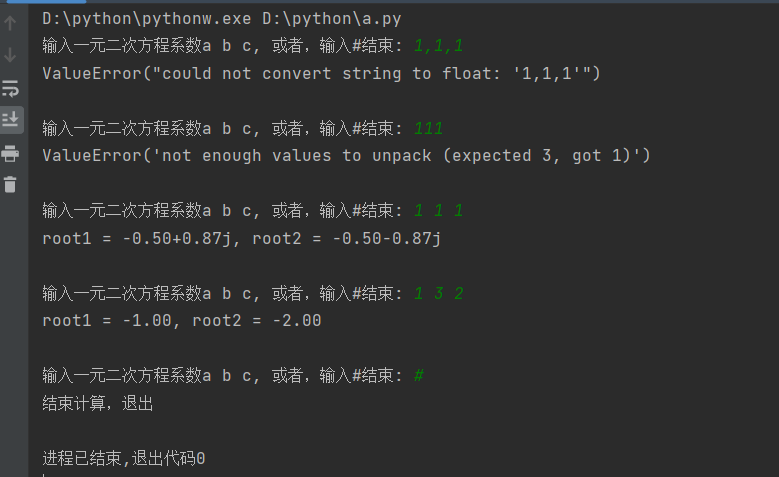Click the green input text '1,1,1'
The width and height of the screenshot is (779, 477).
[x=438, y=46]
